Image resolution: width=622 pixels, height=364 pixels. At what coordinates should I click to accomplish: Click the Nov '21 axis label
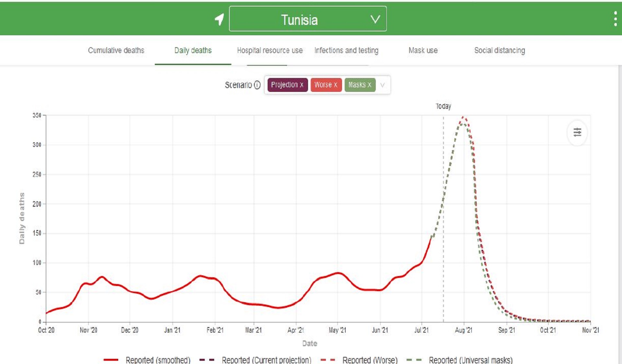(x=591, y=330)
